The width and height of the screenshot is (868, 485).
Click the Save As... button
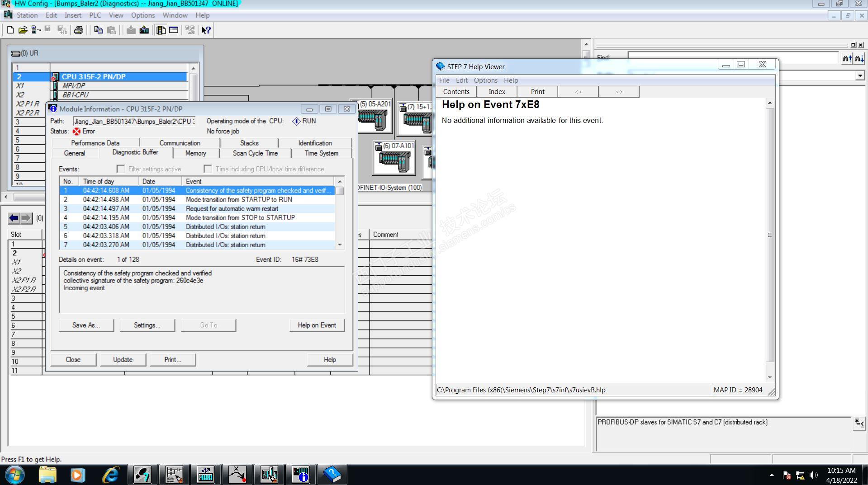tap(86, 325)
